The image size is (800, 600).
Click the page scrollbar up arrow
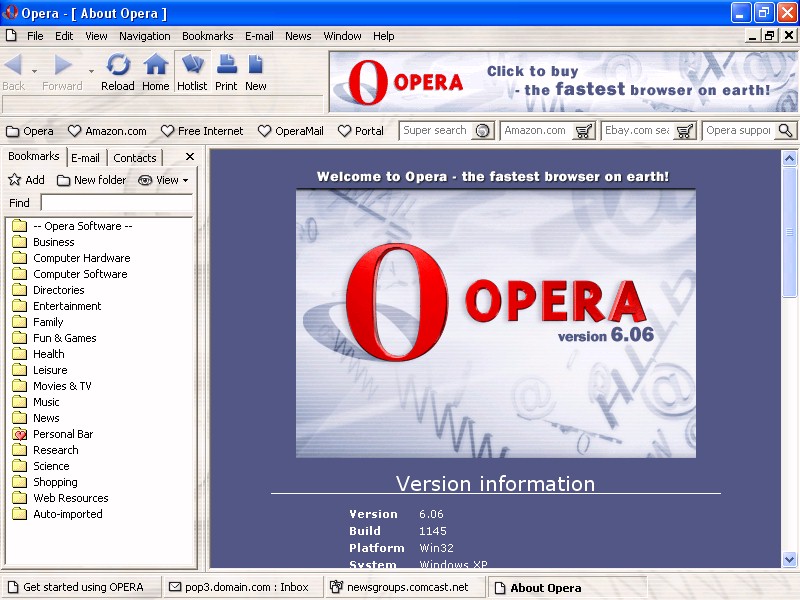[789, 159]
